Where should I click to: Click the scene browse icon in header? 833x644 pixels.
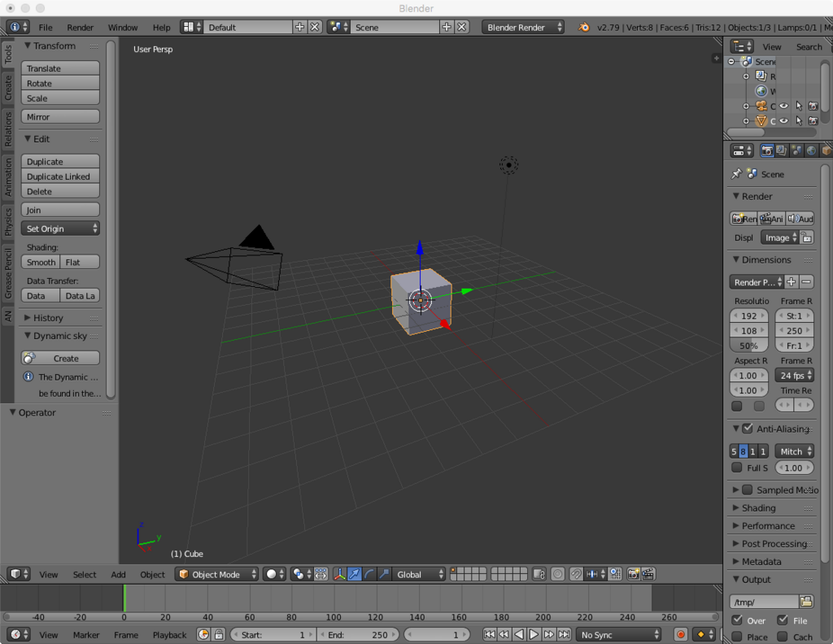[338, 27]
